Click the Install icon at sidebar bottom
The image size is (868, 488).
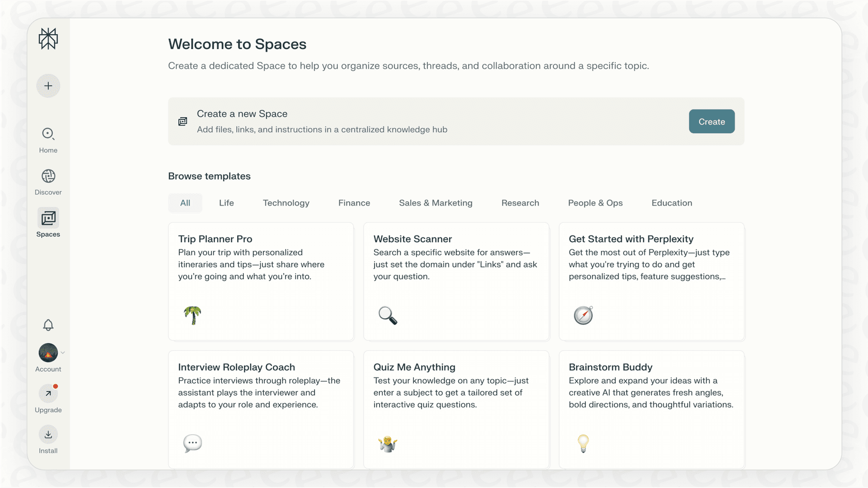click(x=48, y=434)
